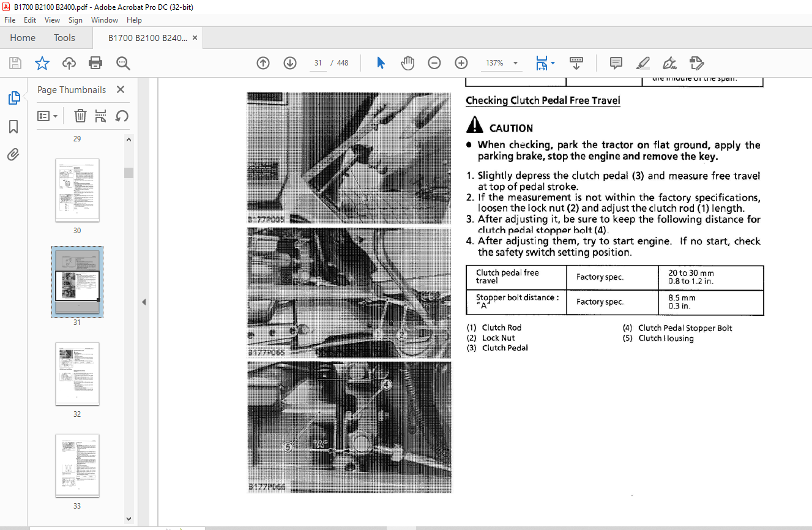Open the Sign document pen tool
812x530 pixels.
(x=669, y=63)
